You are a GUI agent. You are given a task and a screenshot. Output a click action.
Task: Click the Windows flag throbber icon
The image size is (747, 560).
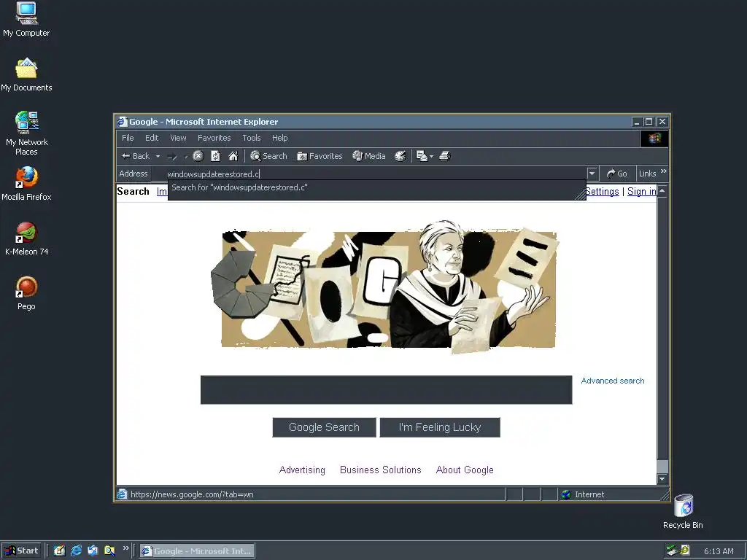coord(654,139)
